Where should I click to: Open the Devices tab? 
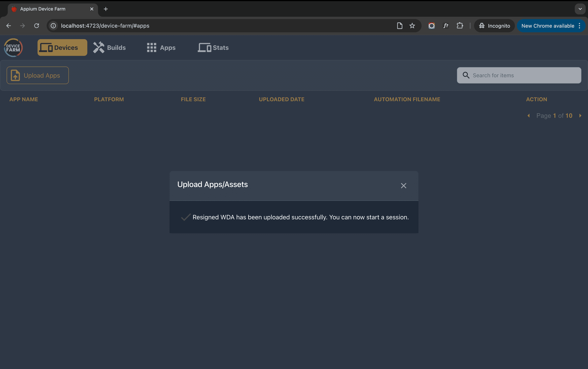click(62, 48)
